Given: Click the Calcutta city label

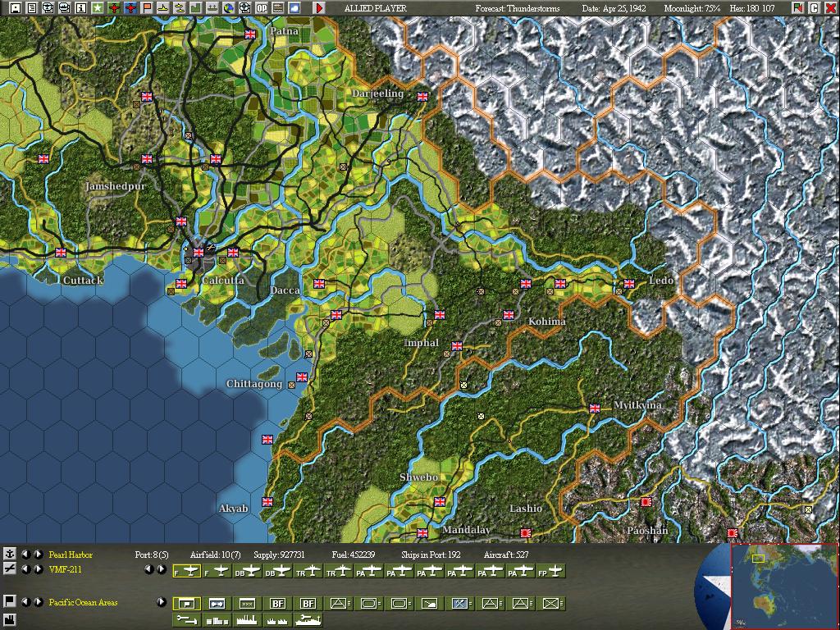Looking at the screenshot, I should point(223,281).
